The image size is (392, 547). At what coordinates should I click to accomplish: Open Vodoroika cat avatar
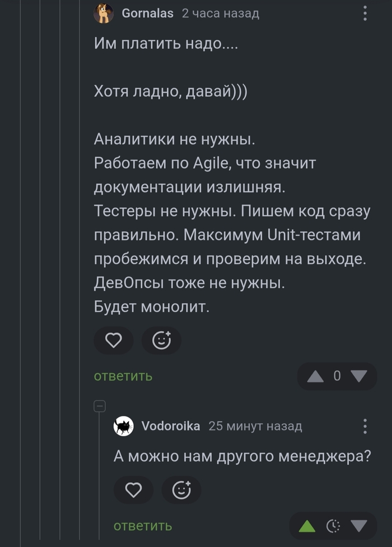(124, 426)
